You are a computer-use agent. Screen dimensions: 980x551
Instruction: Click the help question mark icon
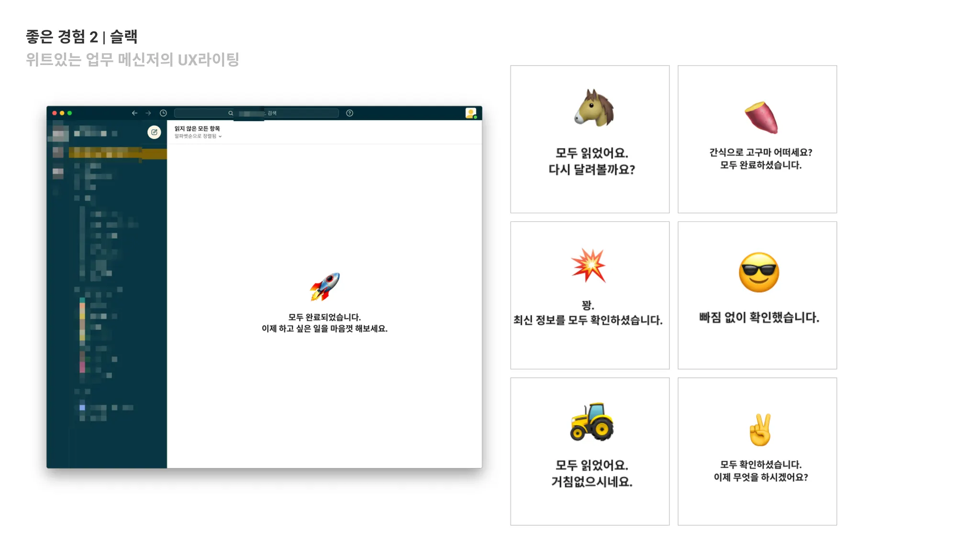350,113
